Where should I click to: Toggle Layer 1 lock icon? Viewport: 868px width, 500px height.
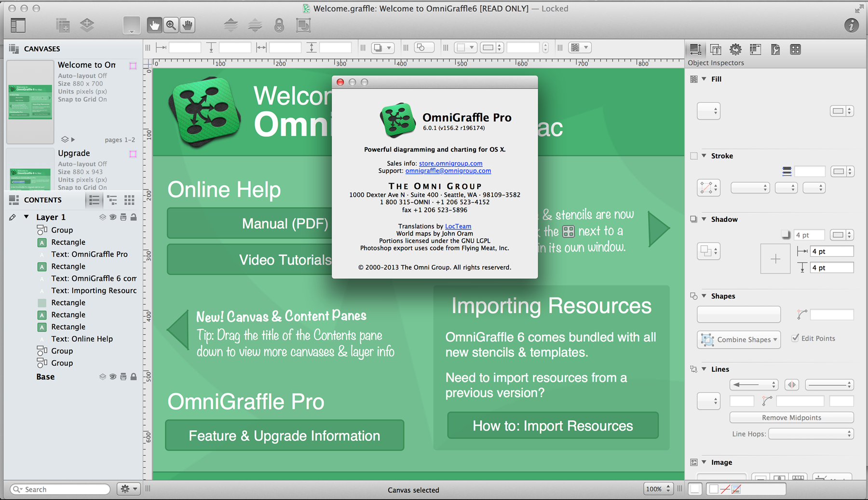tap(134, 217)
